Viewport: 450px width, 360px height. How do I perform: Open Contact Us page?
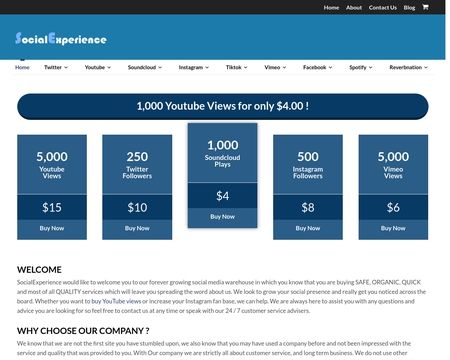click(383, 7)
